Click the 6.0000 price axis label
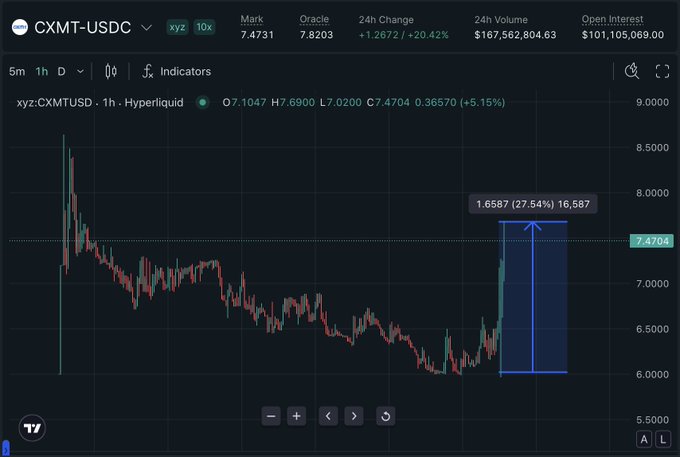Viewport: 680px width, 457px height. (652, 375)
